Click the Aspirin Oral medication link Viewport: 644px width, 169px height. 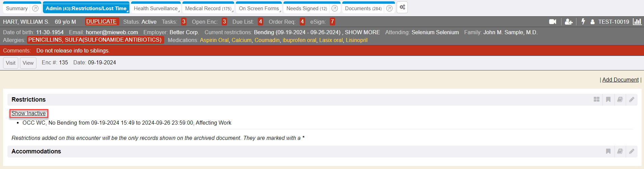point(214,40)
